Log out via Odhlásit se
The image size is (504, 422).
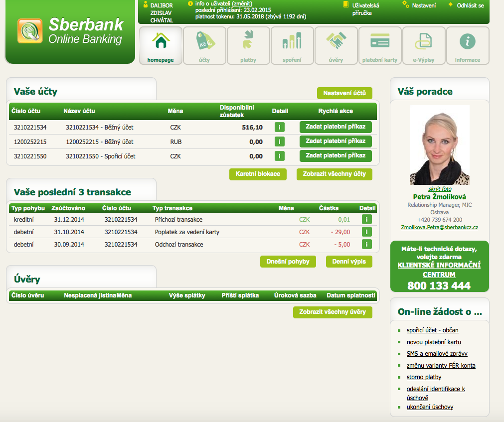point(470,5)
